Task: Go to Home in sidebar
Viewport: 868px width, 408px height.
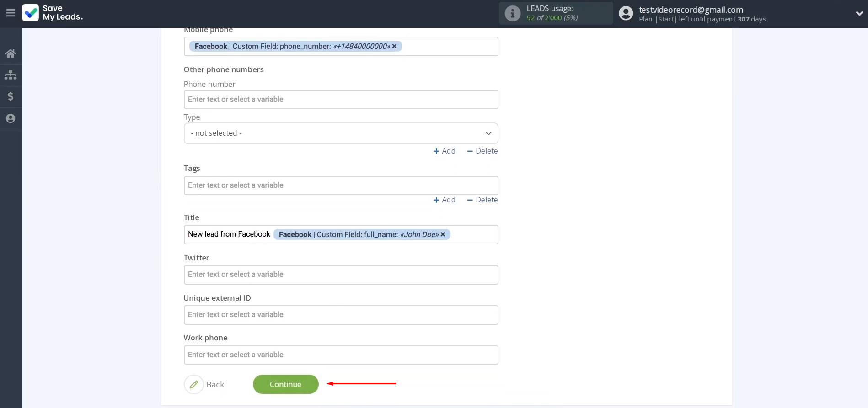Action: pos(11,53)
